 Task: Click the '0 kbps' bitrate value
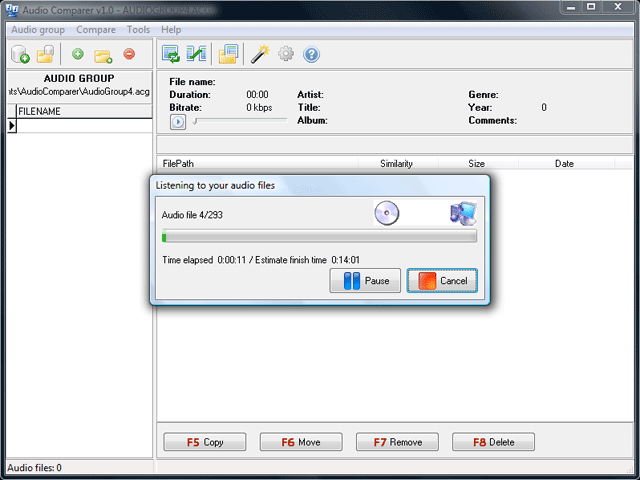[x=259, y=108]
